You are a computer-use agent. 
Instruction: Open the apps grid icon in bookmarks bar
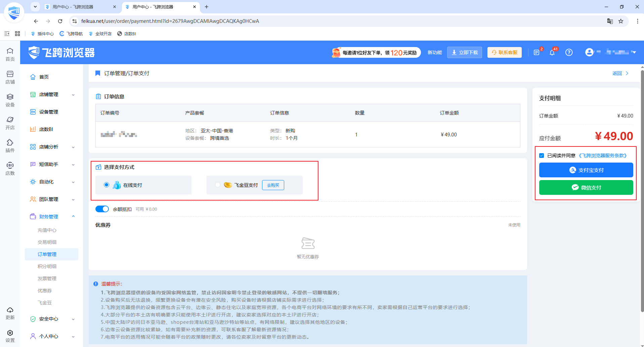coord(17,34)
